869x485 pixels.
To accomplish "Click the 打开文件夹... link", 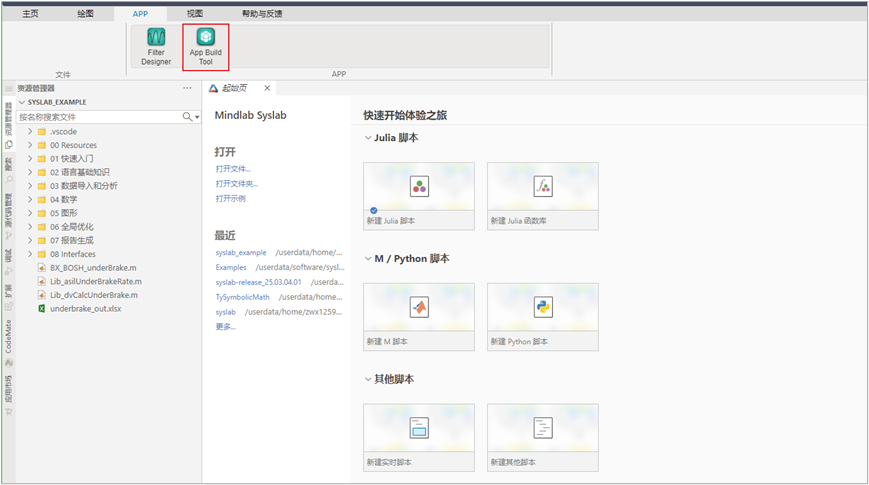I will point(237,183).
